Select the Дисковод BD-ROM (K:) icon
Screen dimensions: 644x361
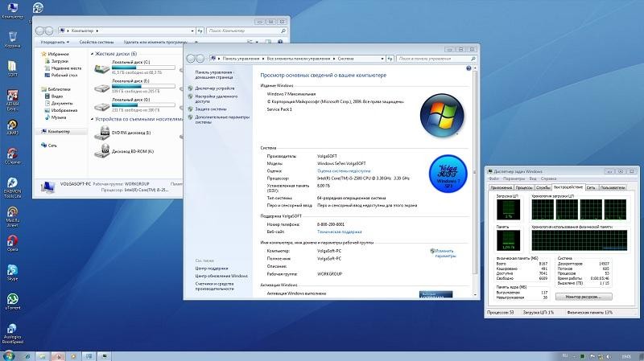102,151
